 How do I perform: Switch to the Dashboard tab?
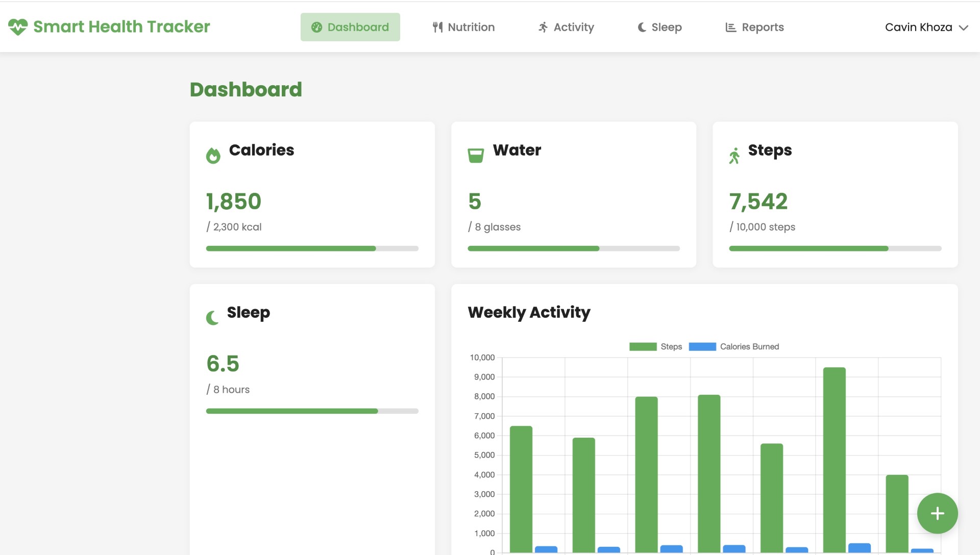350,27
